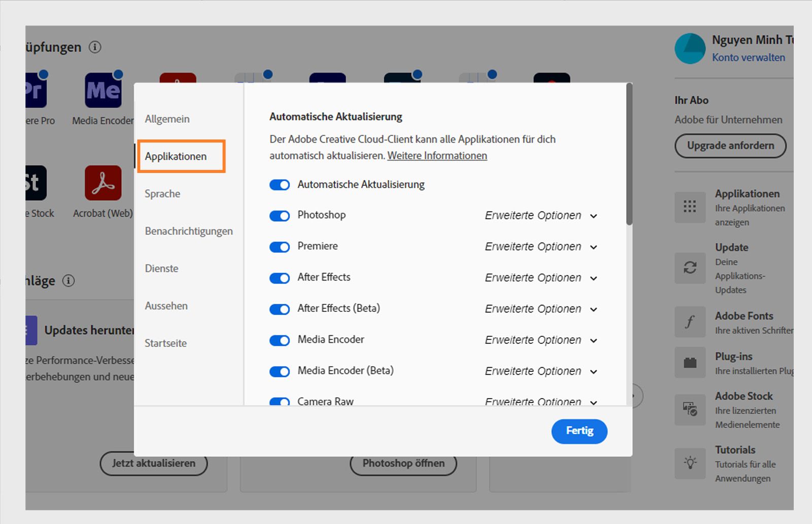Image resolution: width=812 pixels, height=524 pixels.
Task: Disable Automatische Aktualisierung master toggle
Action: pyautogui.click(x=279, y=185)
